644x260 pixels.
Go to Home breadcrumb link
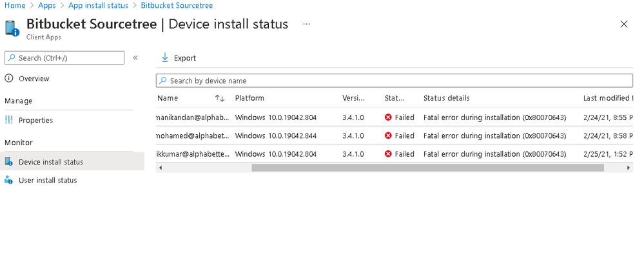(15, 5)
